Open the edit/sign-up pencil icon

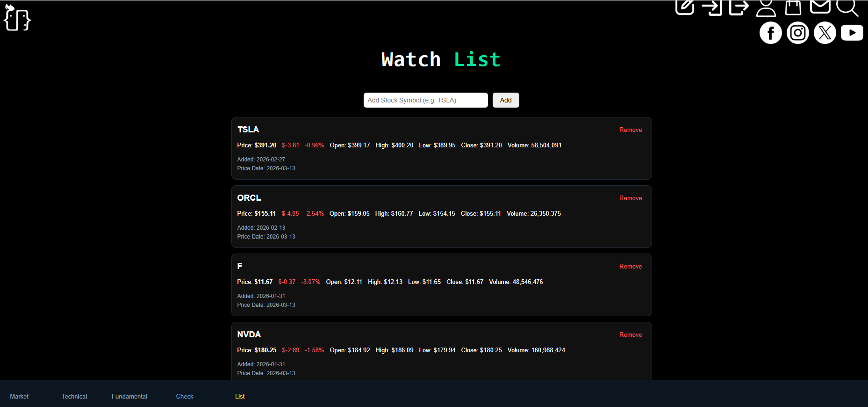click(x=685, y=7)
